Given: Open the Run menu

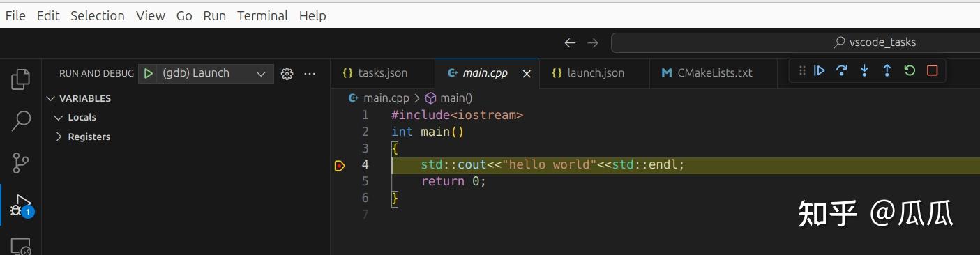Looking at the screenshot, I should tap(215, 15).
